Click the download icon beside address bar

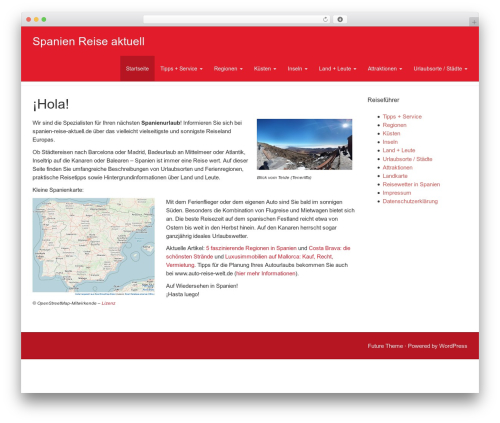[x=340, y=19]
